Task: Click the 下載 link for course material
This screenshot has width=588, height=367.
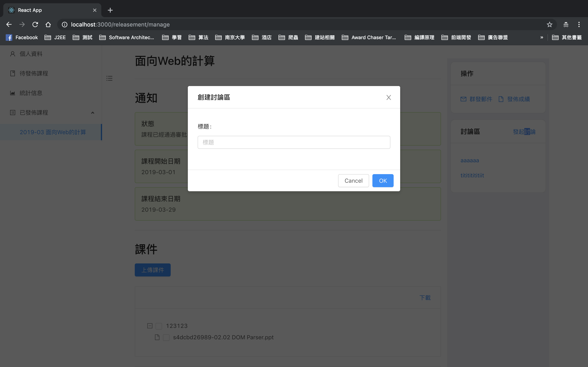Action: tap(425, 297)
